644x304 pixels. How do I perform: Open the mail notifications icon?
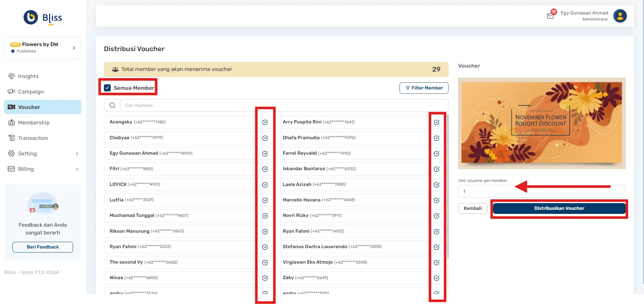(550, 16)
